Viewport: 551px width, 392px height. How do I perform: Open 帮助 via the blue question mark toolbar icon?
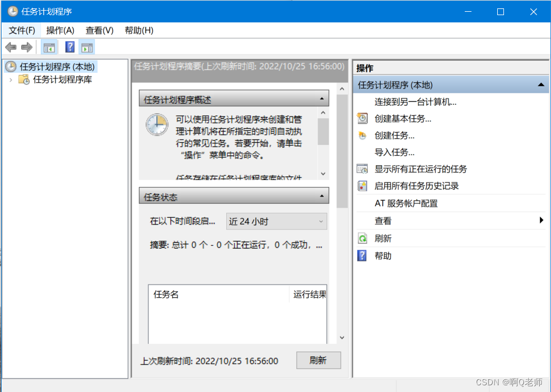click(69, 47)
